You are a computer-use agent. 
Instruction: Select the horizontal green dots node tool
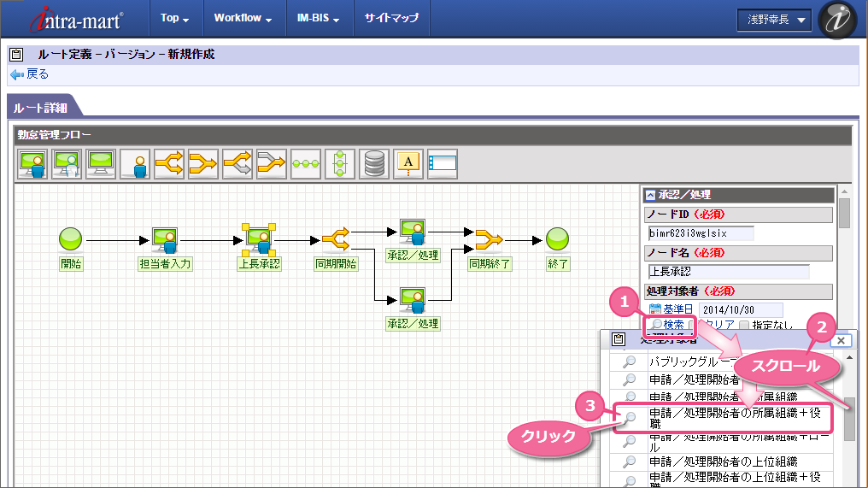[306, 164]
